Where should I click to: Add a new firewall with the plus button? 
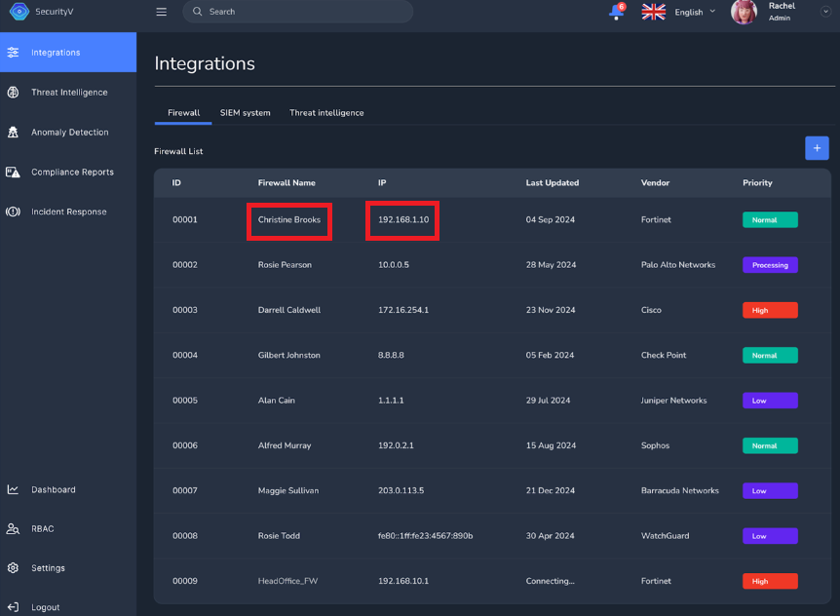click(817, 148)
